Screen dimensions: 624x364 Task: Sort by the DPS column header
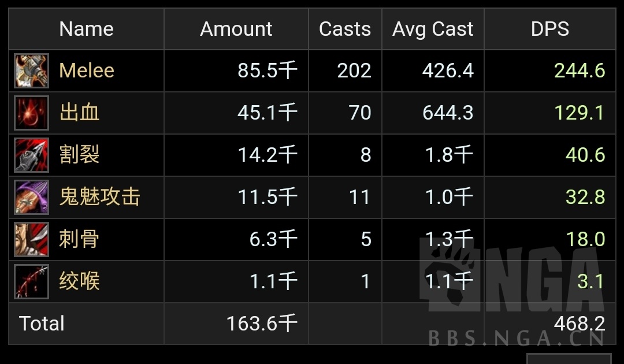click(x=549, y=29)
